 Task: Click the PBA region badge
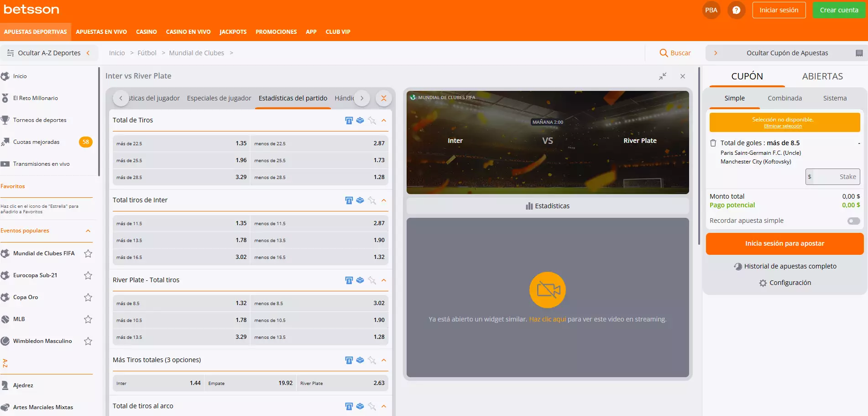(711, 10)
